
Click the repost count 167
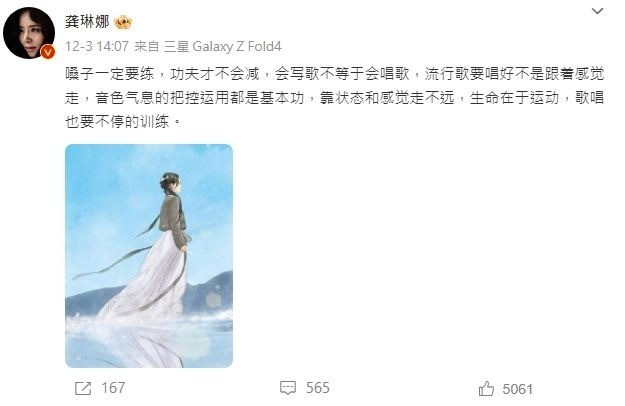113,388
